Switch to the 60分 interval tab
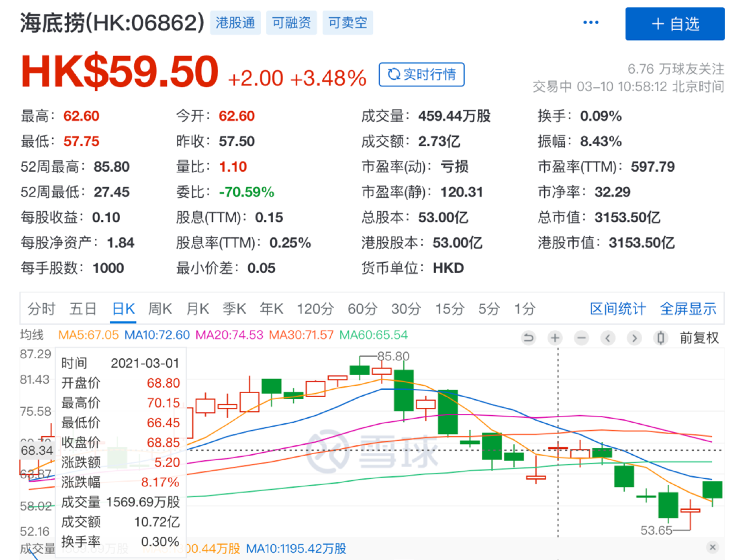The width and height of the screenshot is (746, 560). pyautogui.click(x=362, y=309)
